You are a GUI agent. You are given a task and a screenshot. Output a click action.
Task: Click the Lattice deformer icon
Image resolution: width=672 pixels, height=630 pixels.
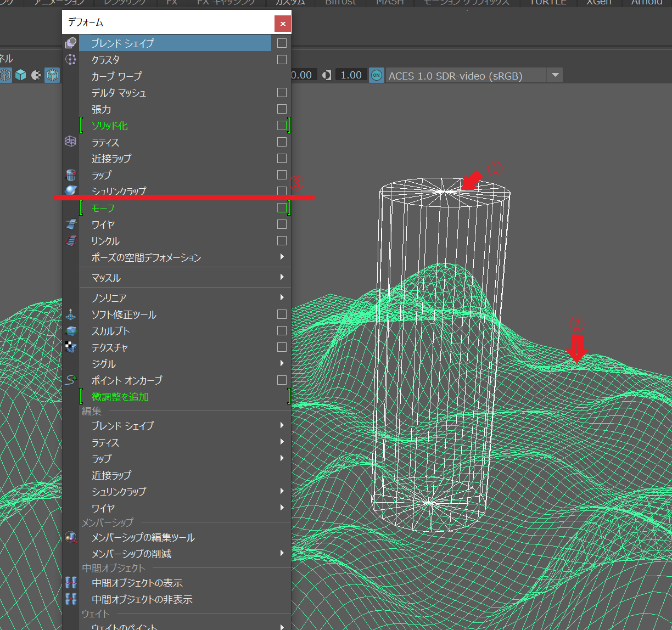pos(70,142)
